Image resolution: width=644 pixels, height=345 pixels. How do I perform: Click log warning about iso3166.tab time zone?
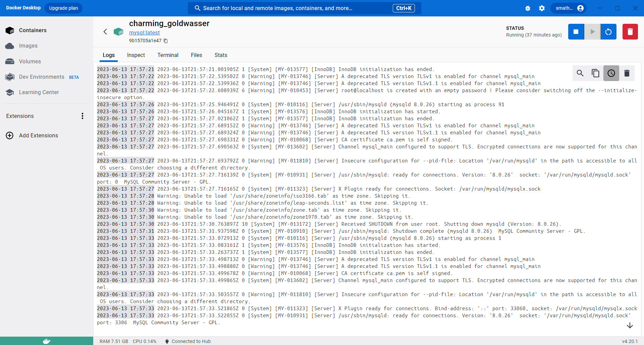[254, 196]
